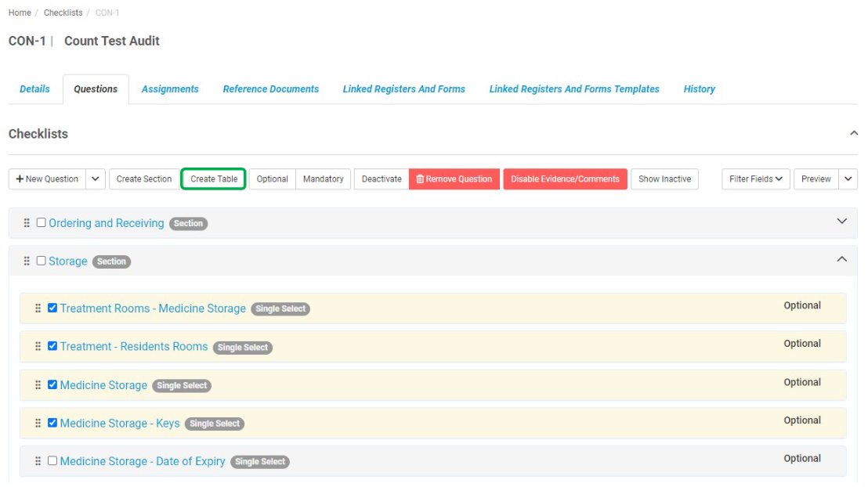Open the History tab
This screenshot has height=487, width=868.
[699, 88]
